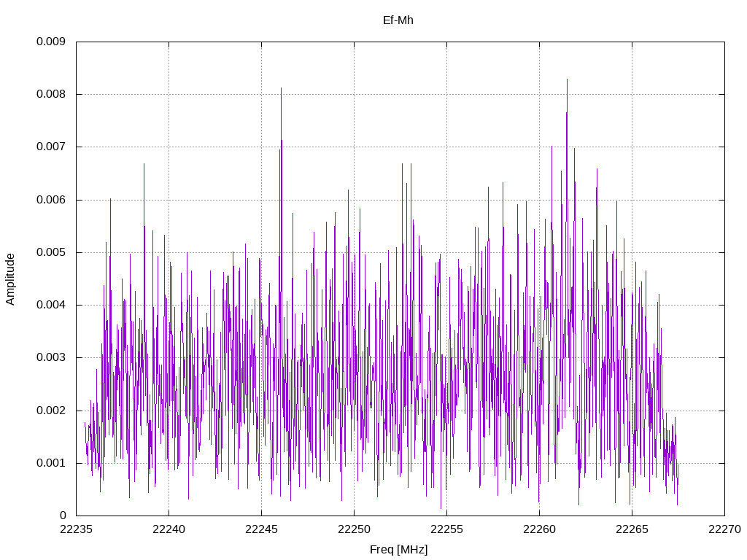Click y-axis tick label 0.006

tap(51, 200)
